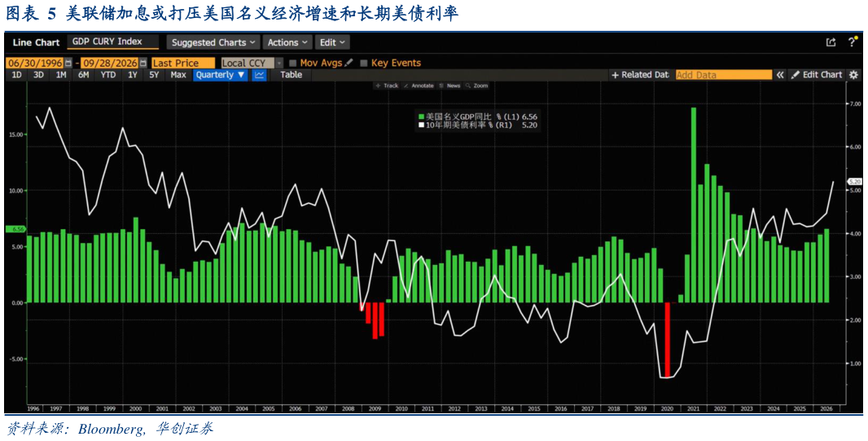Select the 3D range tab

38,75
